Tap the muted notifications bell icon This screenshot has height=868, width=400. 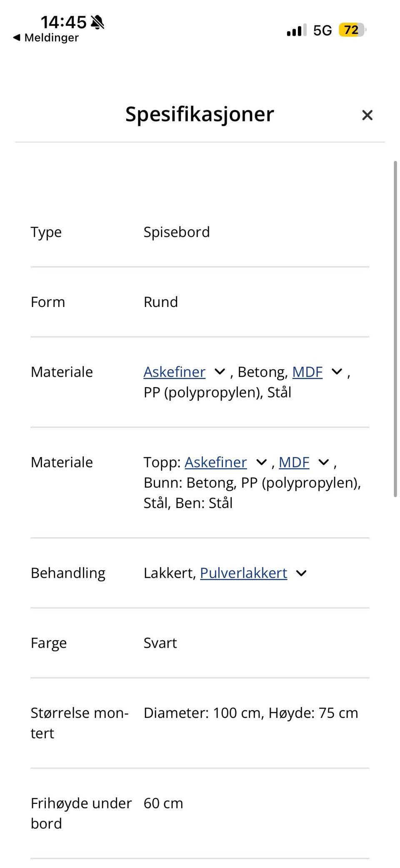click(x=97, y=22)
